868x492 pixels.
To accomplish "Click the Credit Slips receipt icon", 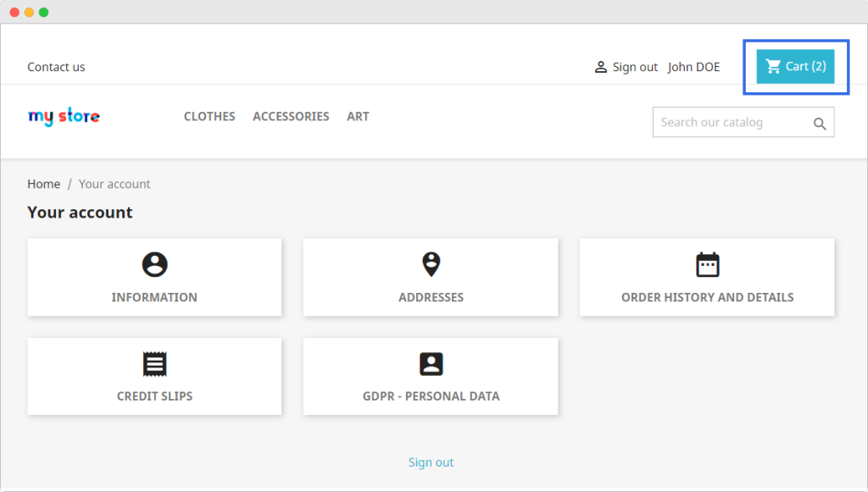I will (x=154, y=364).
